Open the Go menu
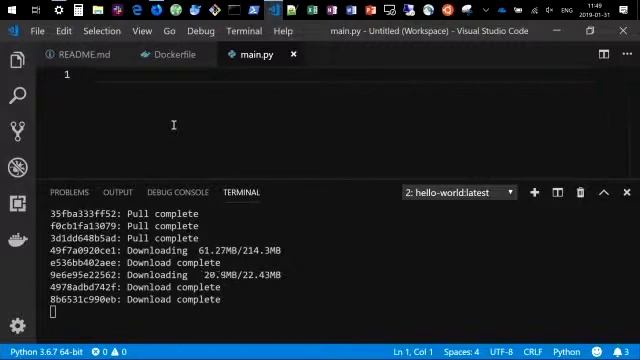The image size is (640, 360). (169, 31)
